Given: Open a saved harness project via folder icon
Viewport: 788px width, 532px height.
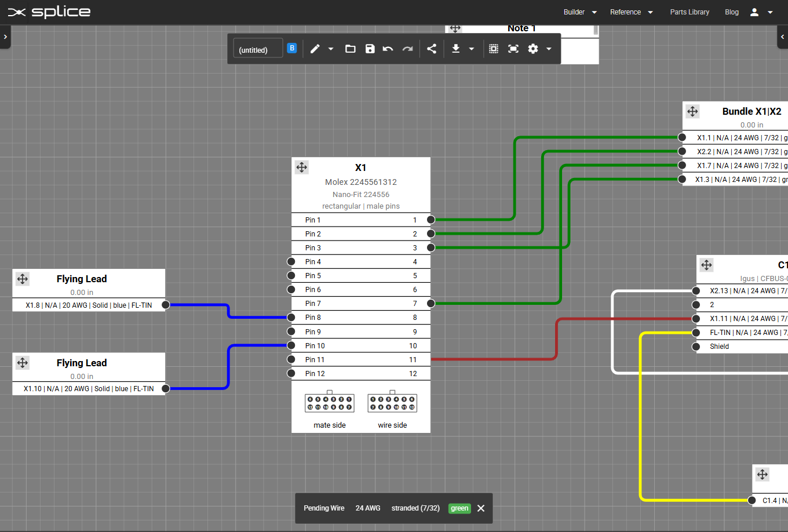Looking at the screenshot, I should point(350,49).
